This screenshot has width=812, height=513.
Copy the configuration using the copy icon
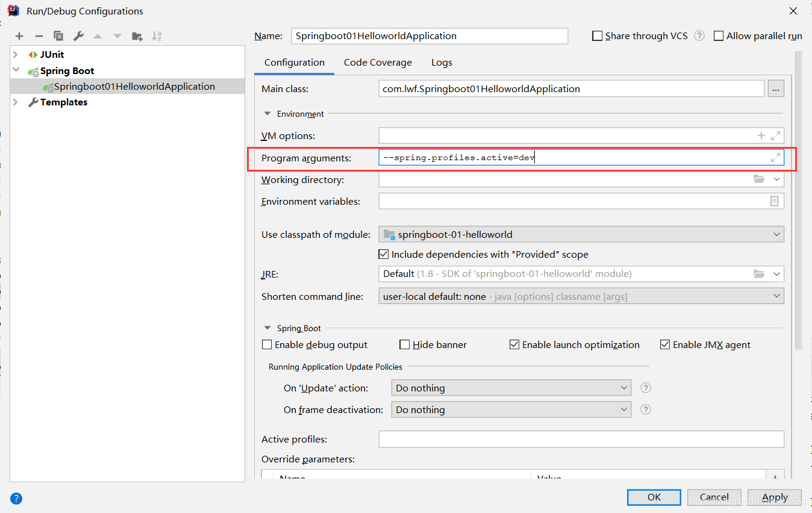click(58, 36)
